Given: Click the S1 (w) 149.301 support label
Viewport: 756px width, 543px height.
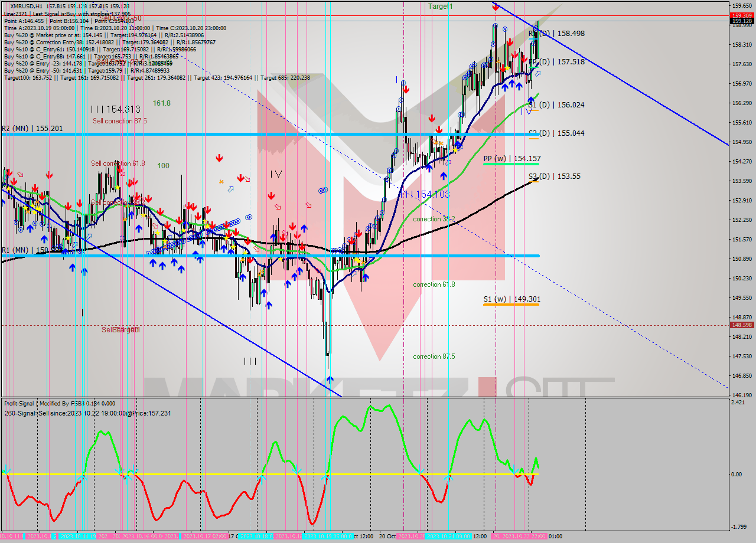Looking at the screenshot, I should pos(511,299).
